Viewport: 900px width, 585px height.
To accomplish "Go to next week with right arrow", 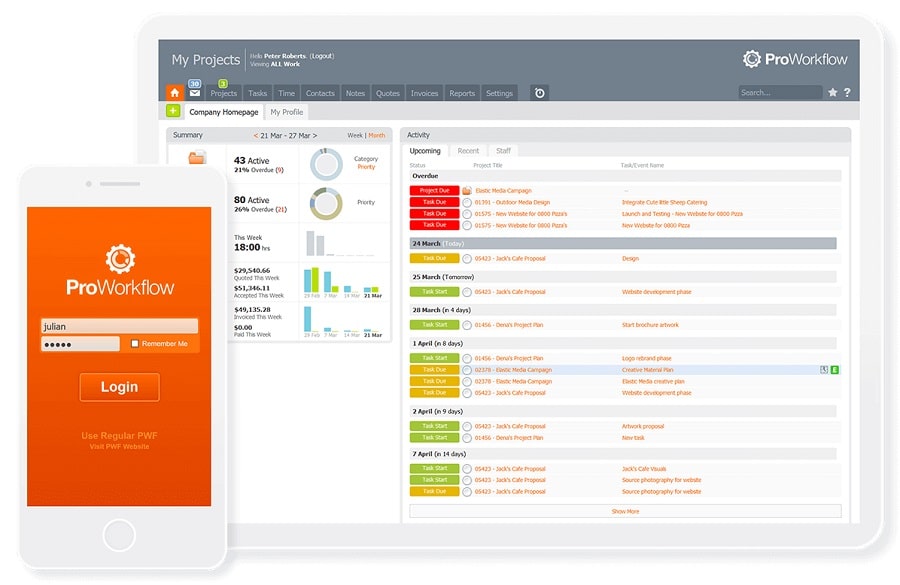I will 315,135.
